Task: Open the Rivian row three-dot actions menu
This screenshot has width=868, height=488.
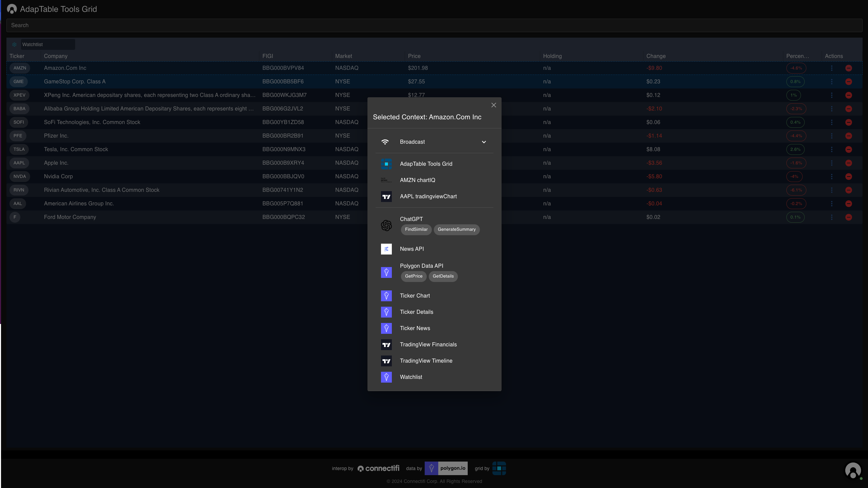Action: (x=832, y=190)
